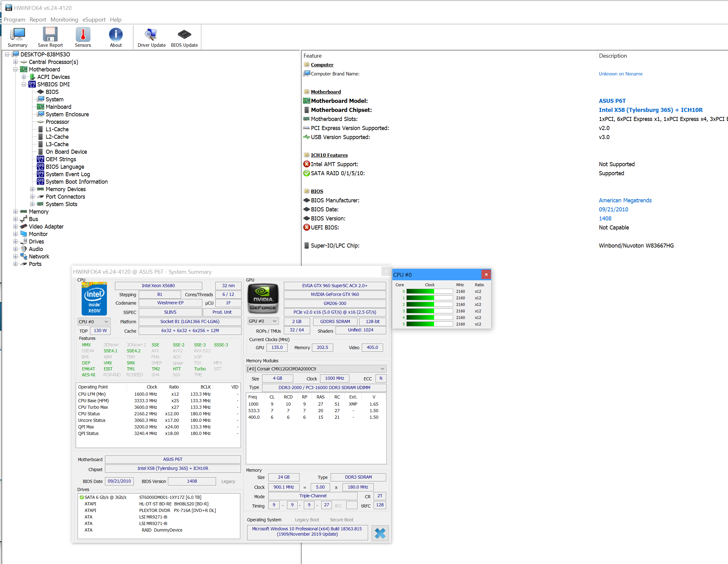
Task: Expand Memory Devices node
Action: pyautogui.click(x=32, y=189)
